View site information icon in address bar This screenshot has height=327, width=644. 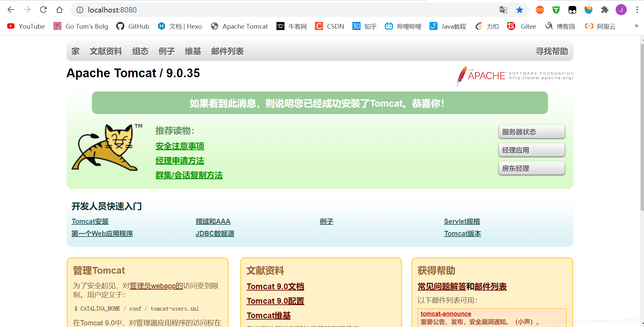80,10
